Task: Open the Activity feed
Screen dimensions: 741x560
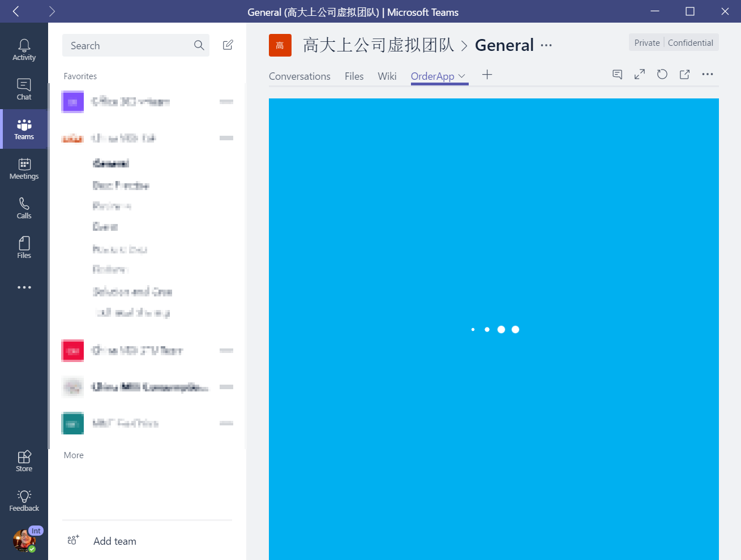Action: (x=24, y=50)
